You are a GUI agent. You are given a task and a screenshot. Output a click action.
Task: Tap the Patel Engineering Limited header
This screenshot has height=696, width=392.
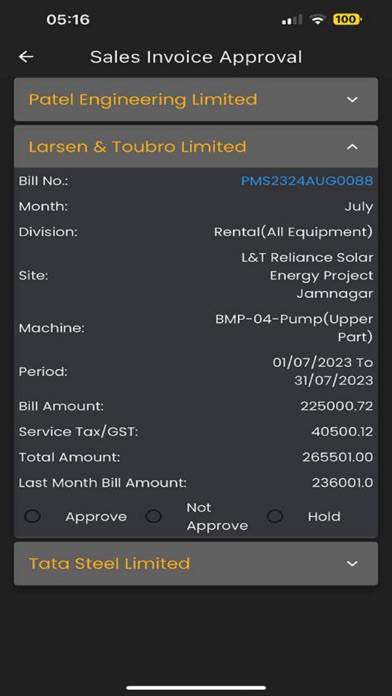click(x=196, y=99)
